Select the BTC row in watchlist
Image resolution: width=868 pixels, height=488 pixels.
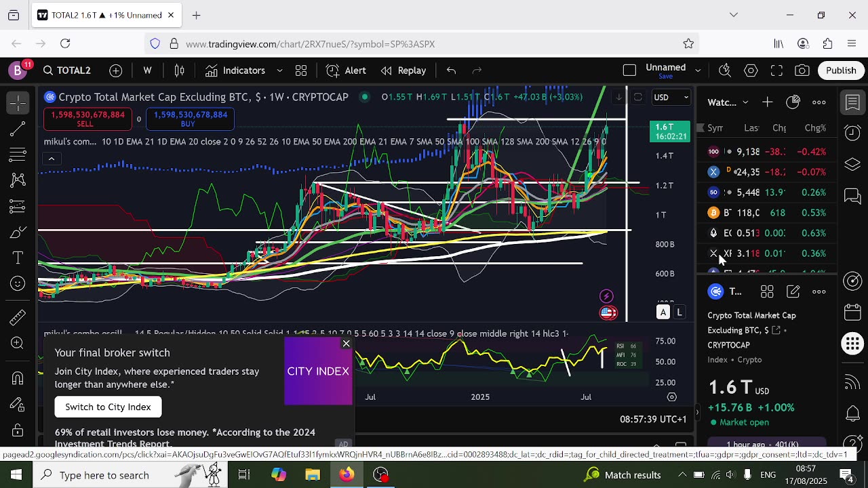(767, 213)
